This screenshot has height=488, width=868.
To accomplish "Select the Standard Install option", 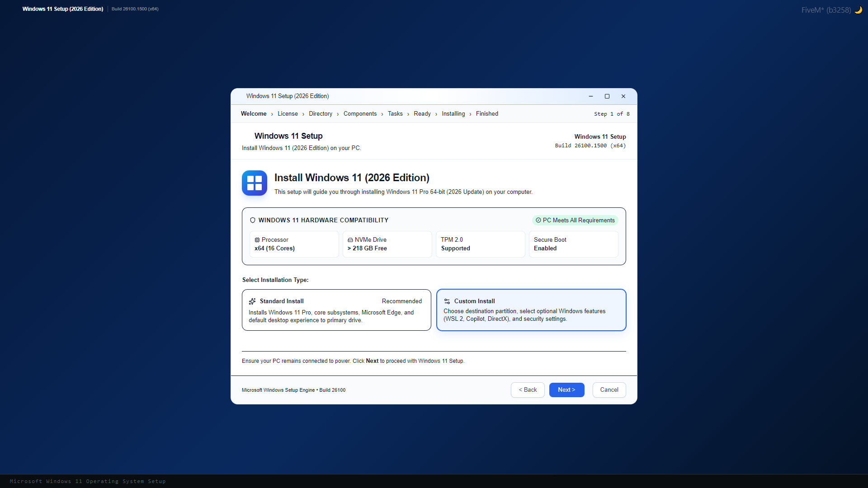I will click(336, 310).
